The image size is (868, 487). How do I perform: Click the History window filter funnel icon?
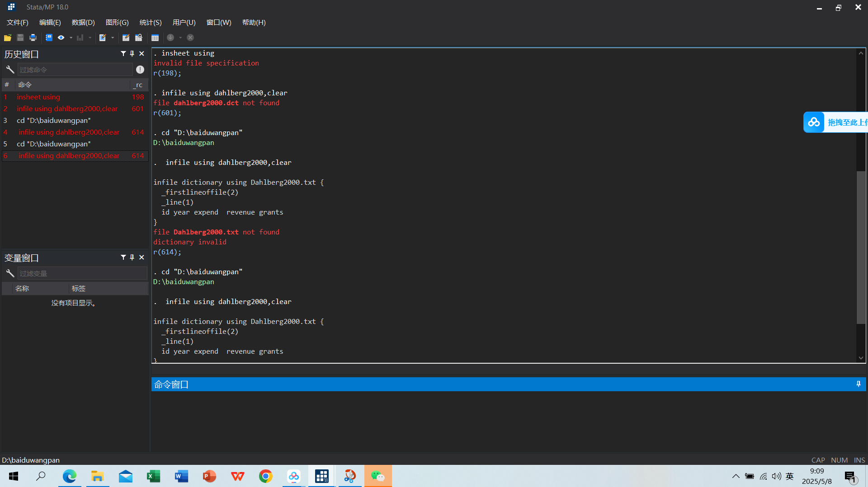coord(123,54)
